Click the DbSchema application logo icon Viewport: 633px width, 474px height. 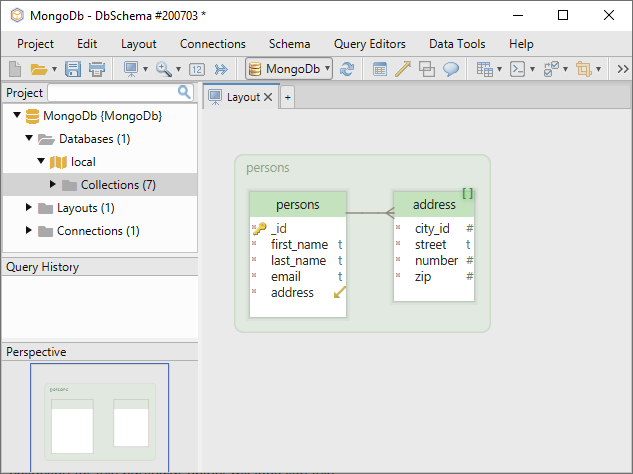click(17, 15)
